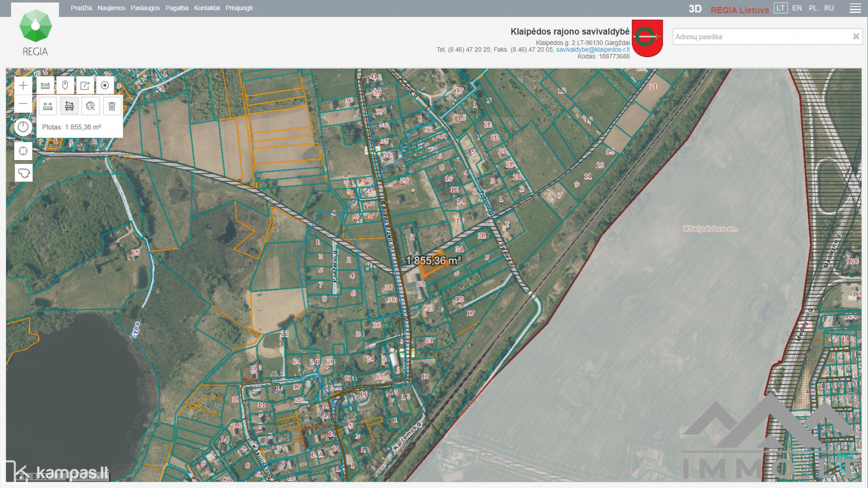This screenshot has height=488, width=868.
Task: Reset map rotation with compass button
Action: pyautogui.click(x=23, y=127)
